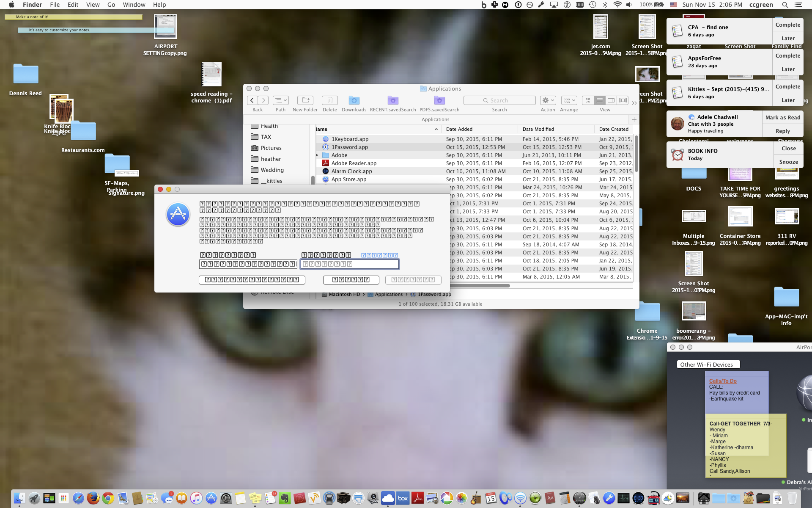This screenshot has height=508, width=812.
Task: Open iTunes from the Dock
Action: click(x=196, y=498)
